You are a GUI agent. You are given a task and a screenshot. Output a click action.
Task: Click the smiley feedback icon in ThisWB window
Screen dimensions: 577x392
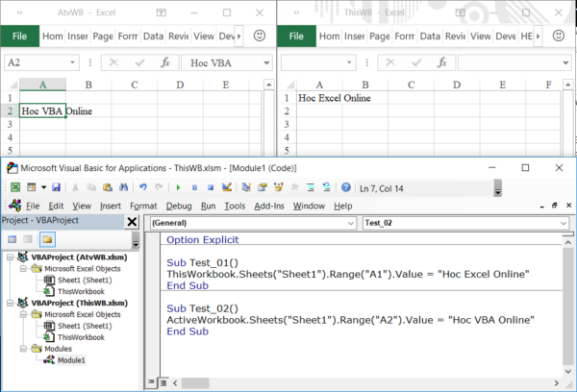[558, 36]
